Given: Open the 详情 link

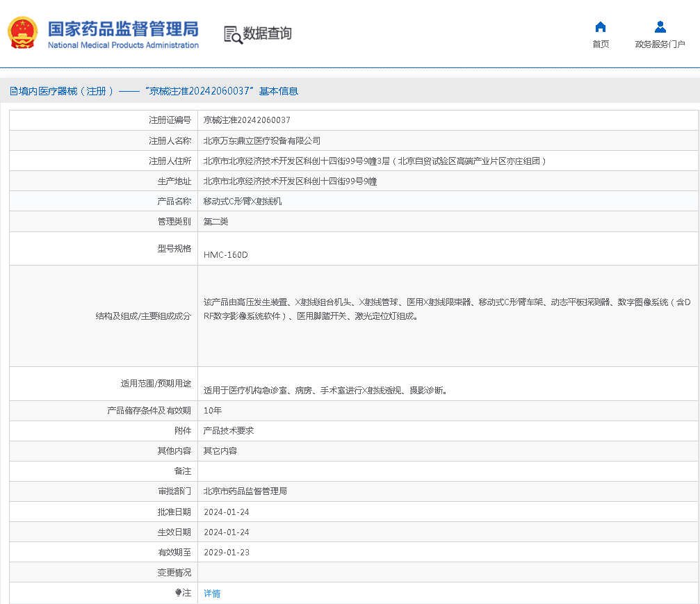Looking at the screenshot, I should click(x=212, y=594).
